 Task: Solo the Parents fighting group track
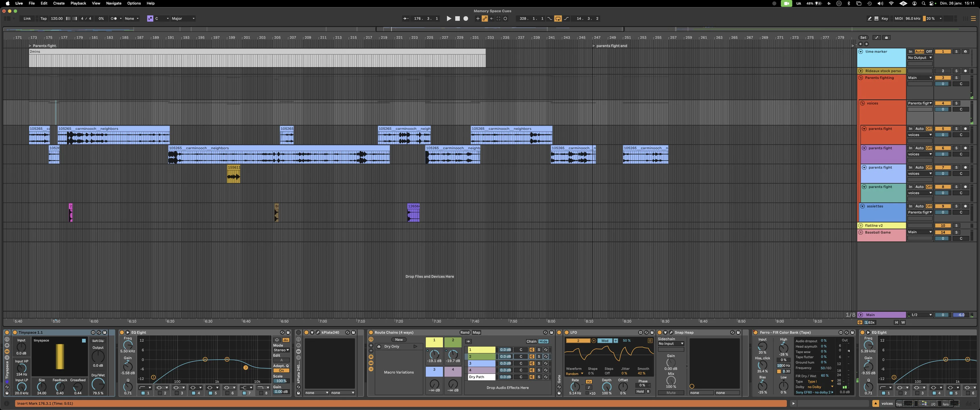click(956, 78)
